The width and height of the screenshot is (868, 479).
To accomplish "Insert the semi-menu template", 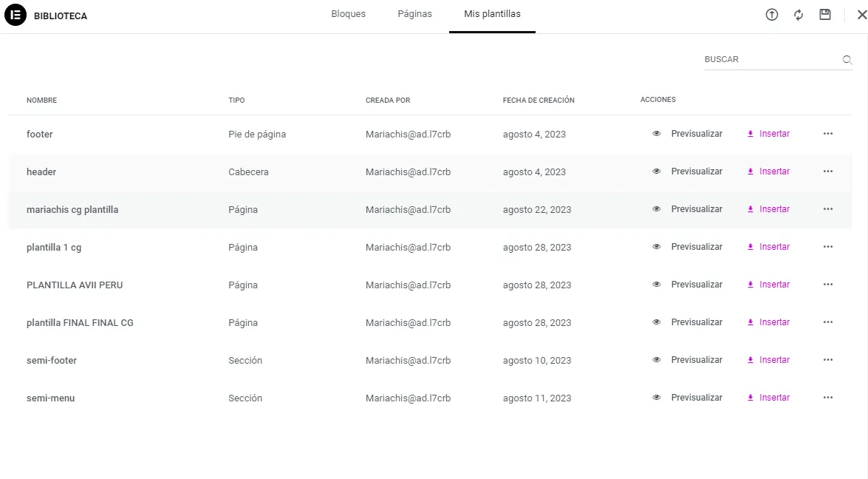I will pos(768,397).
